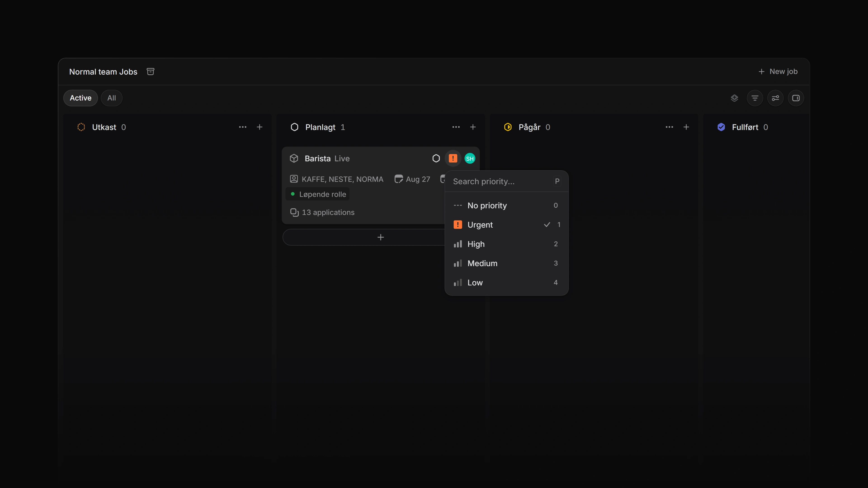The width and height of the screenshot is (868, 488).
Task: Click the layers icon in the toolbar
Action: (734, 98)
